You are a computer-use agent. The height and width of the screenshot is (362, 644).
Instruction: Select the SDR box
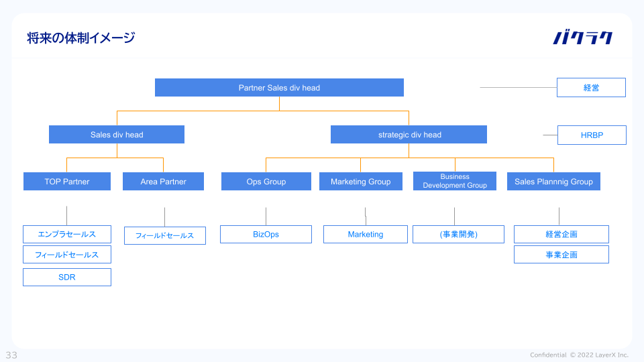pyautogui.click(x=67, y=277)
